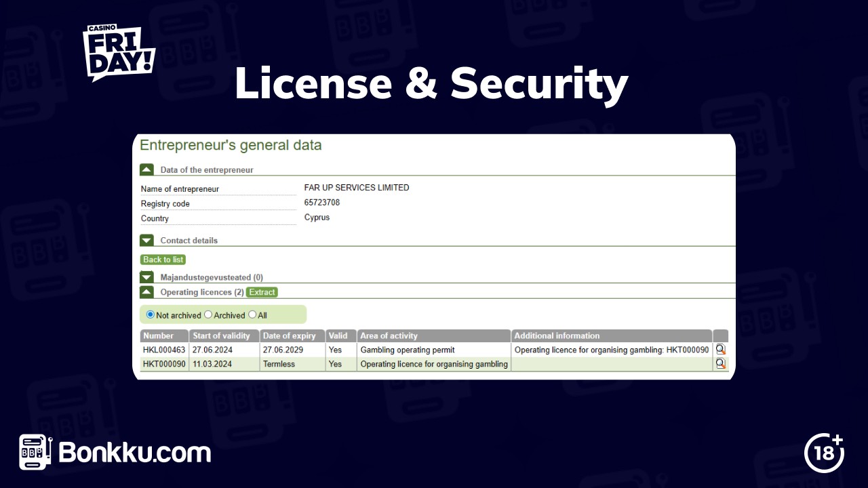Click the License & Security title
Image resolution: width=868 pixels, height=488 pixels.
(431, 84)
